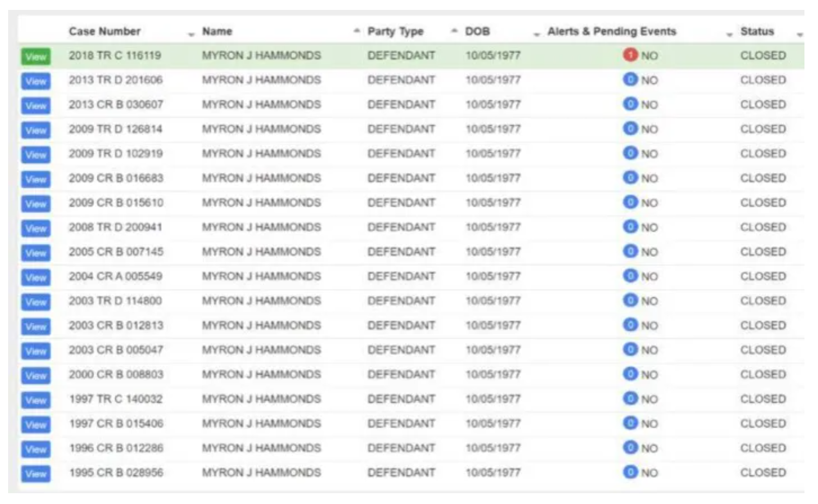
Task: Sort by DOB column header
Action: pos(478,31)
